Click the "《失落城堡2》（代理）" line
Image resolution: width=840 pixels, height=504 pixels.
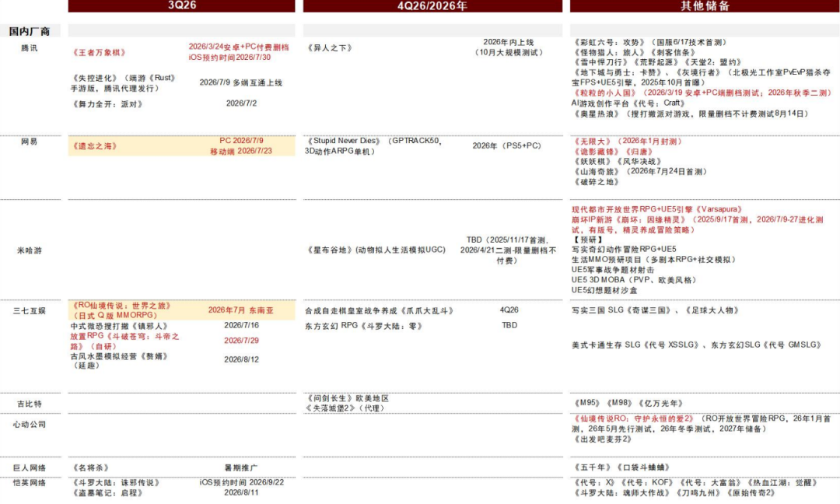point(345,408)
